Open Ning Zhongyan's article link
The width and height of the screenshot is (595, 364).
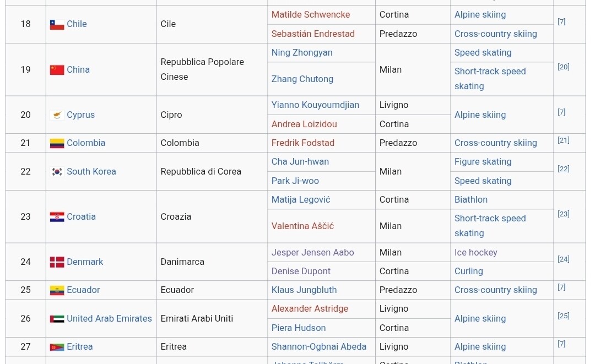click(301, 53)
